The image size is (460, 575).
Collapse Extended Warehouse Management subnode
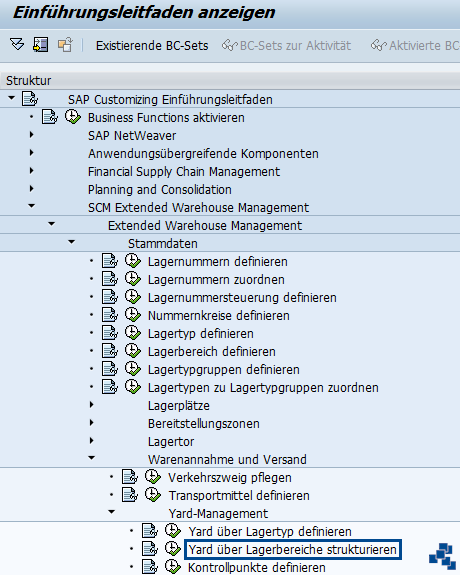coord(52,224)
